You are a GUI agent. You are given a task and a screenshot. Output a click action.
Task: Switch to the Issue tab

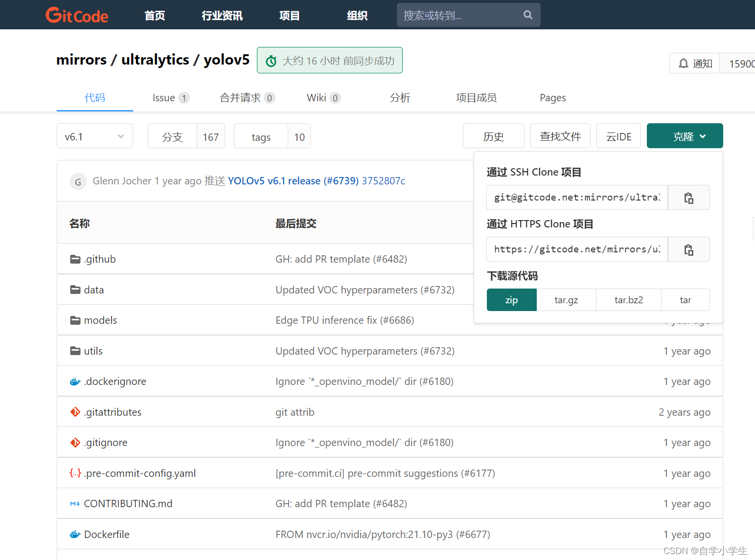coord(171,98)
